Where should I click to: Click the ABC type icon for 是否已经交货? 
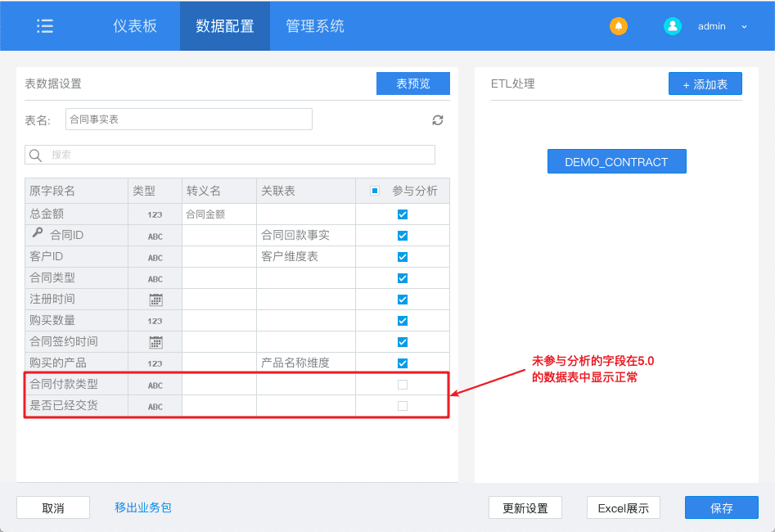click(x=155, y=407)
